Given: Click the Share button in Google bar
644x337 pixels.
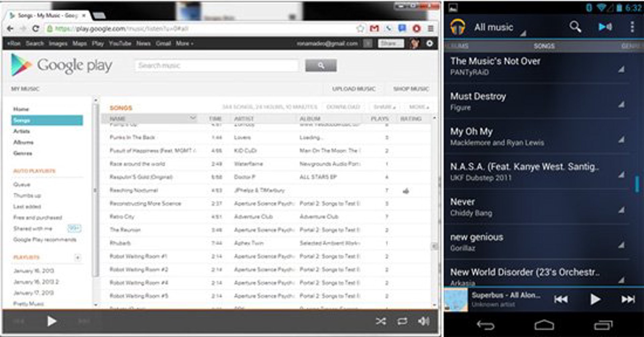Looking at the screenshot, I should 391,43.
